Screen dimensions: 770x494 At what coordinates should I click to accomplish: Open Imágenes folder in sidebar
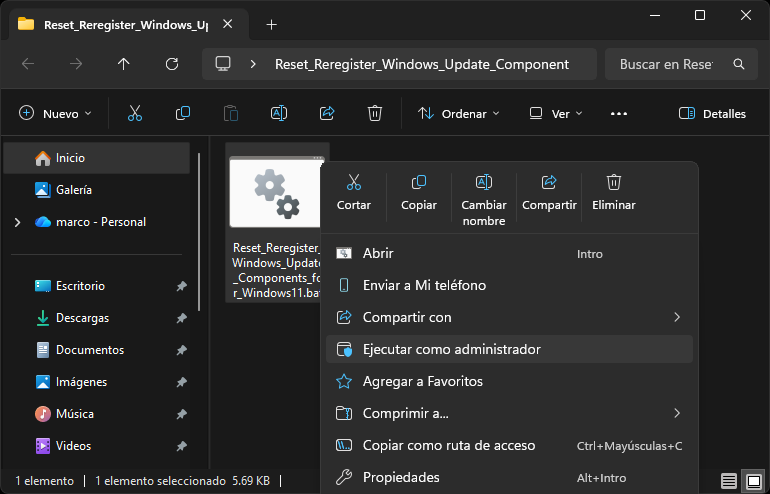(x=96, y=382)
